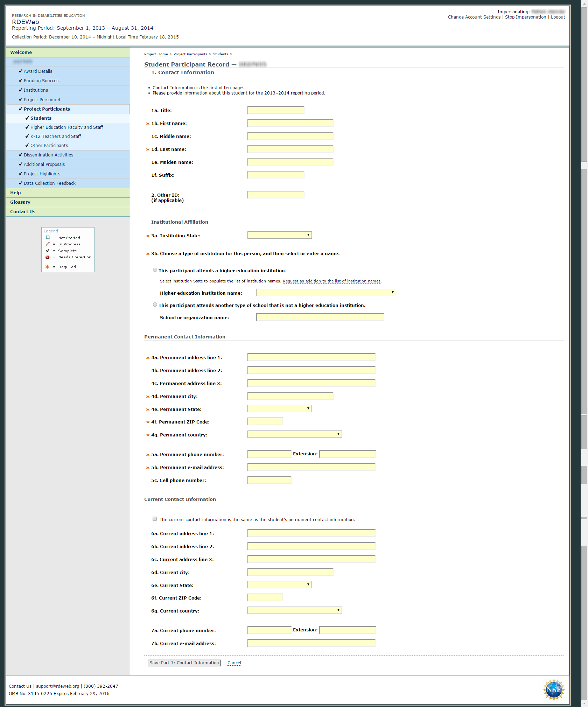The height and width of the screenshot is (707, 588).
Task: Click the First name input field
Action: click(x=290, y=123)
